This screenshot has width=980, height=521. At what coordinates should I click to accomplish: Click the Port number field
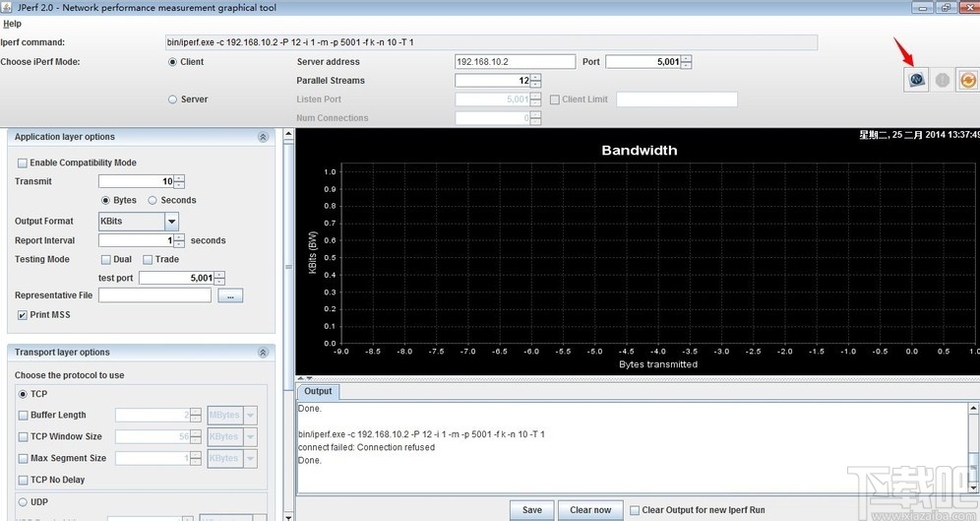pos(643,62)
